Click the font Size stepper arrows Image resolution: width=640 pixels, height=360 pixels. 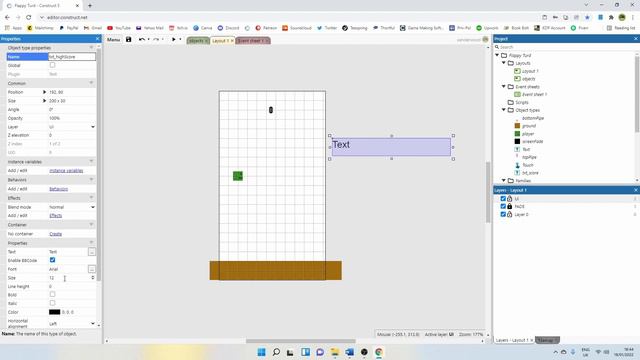click(x=93, y=278)
